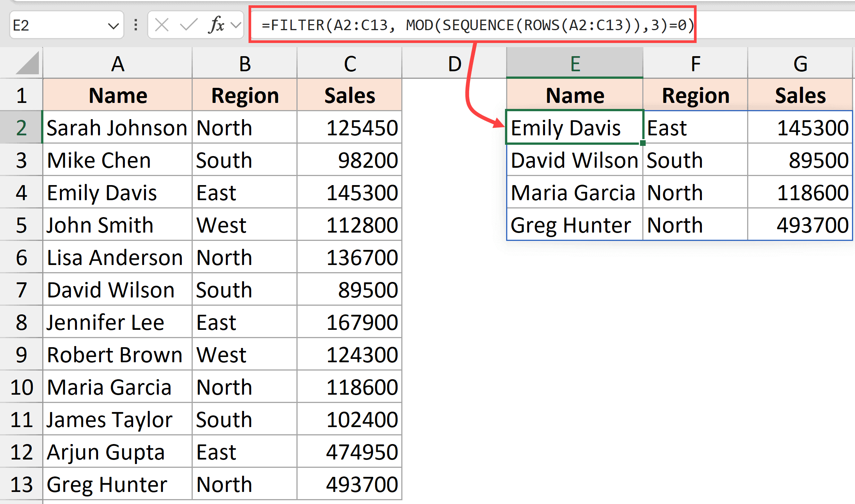855x504 pixels.
Task: Select the Region header in column F
Action: click(x=695, y=95)
